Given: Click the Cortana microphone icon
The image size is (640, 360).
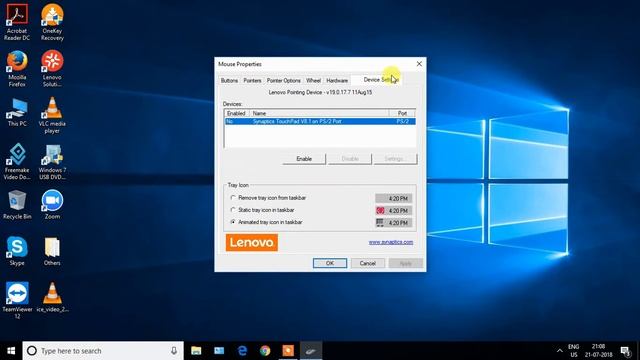Looking at the screenshot, I should (174, 351).
